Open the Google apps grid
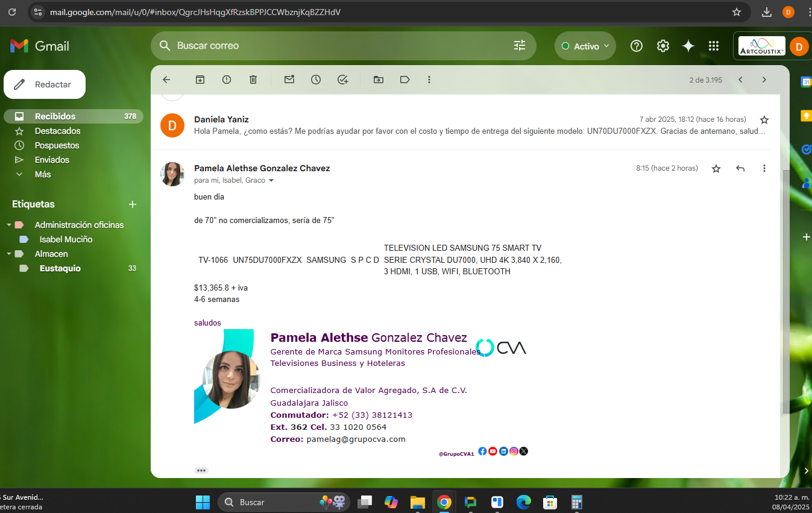Image resolution: width=812 pixels, height=513 pixels. click(714, 46)
